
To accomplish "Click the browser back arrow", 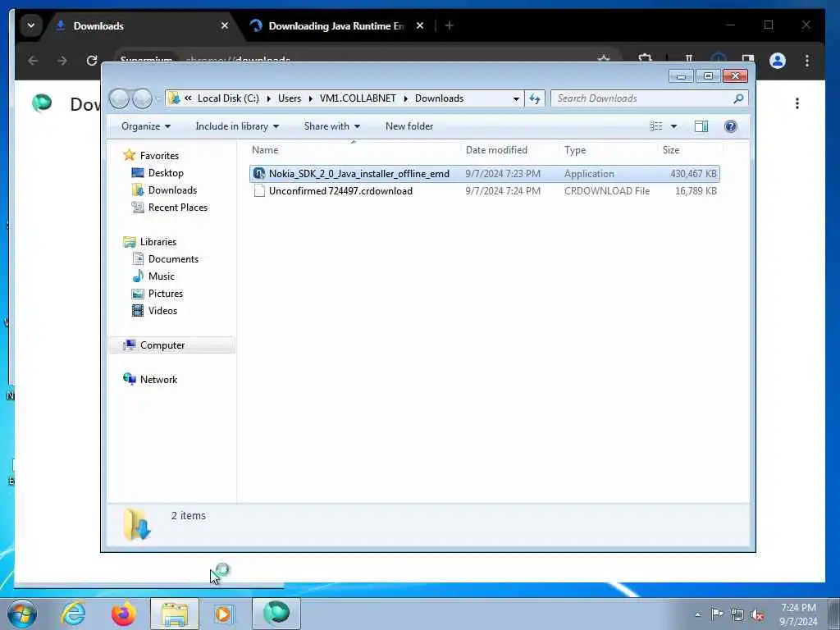I will click(33, 61).
